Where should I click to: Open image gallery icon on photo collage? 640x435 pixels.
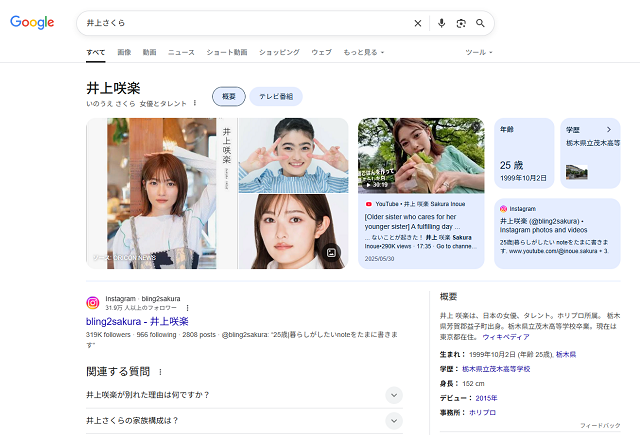(331, 253)
